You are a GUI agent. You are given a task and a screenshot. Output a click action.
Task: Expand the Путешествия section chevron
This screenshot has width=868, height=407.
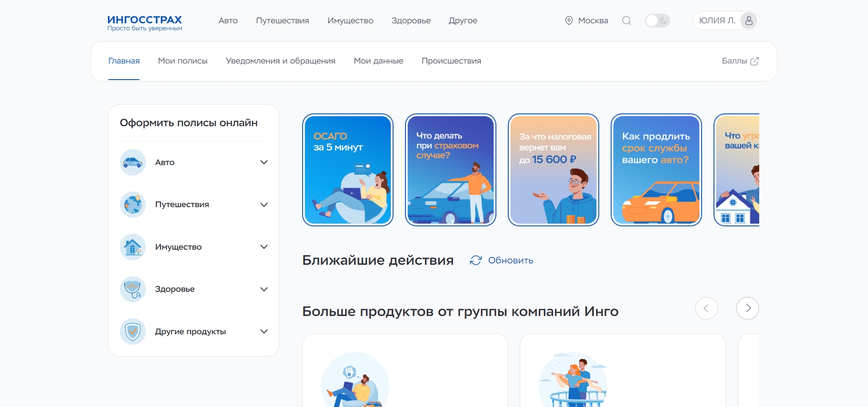point(264,204)
